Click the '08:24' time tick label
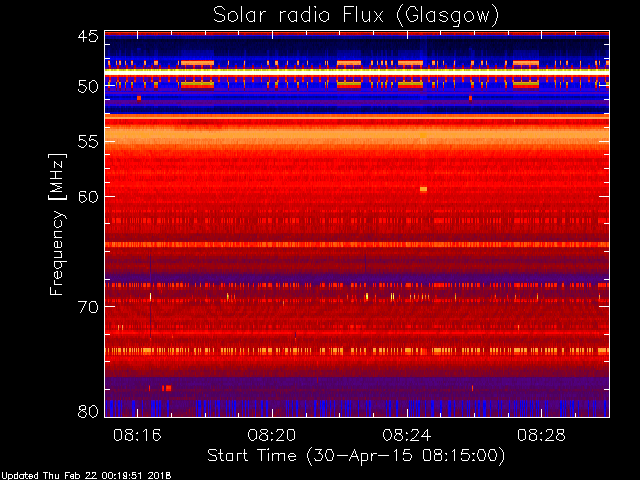The width and height of the screenshot is (640, 480). [x=407, y=436]
